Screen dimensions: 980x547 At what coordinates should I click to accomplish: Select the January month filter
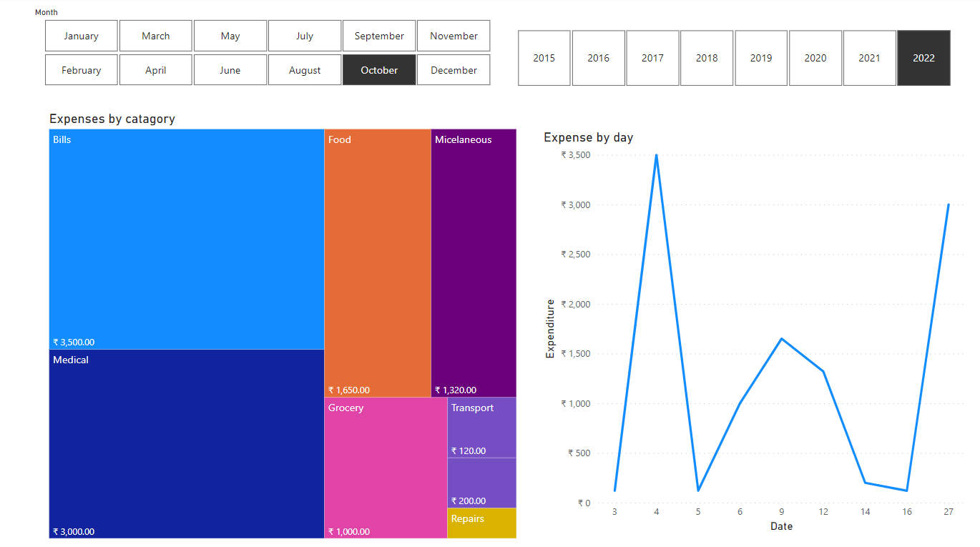tap(81, 35)
